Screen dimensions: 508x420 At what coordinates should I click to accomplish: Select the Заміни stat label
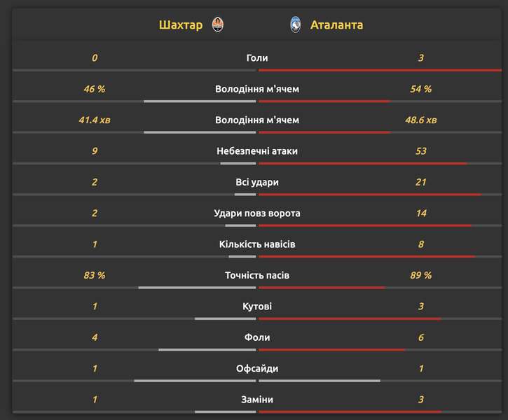[257, 400]
